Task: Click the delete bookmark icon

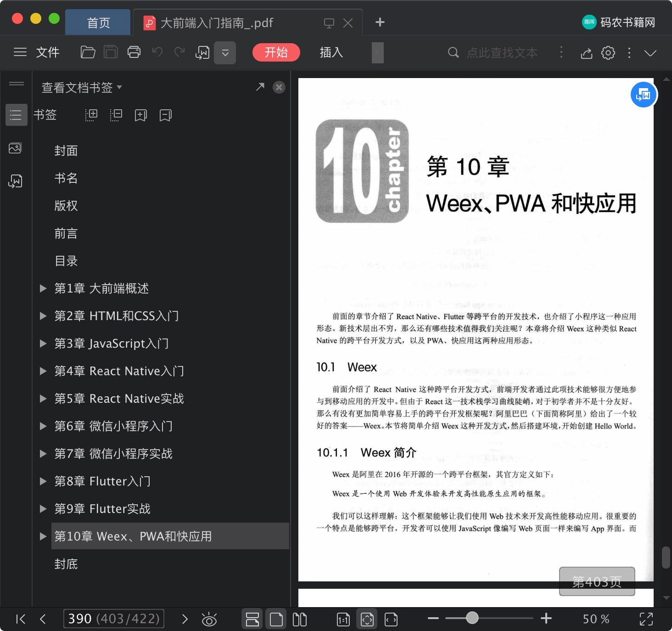Action: click(165, 115)
